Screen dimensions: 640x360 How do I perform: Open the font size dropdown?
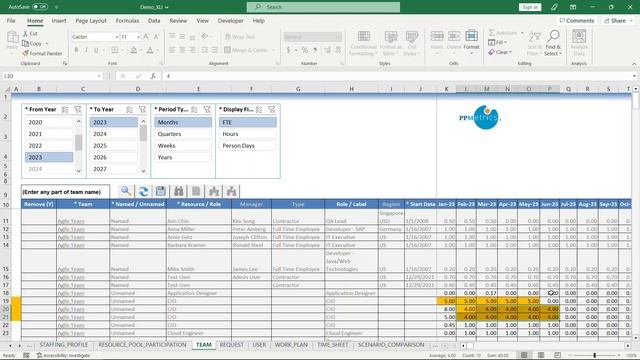tap(138, 37)
